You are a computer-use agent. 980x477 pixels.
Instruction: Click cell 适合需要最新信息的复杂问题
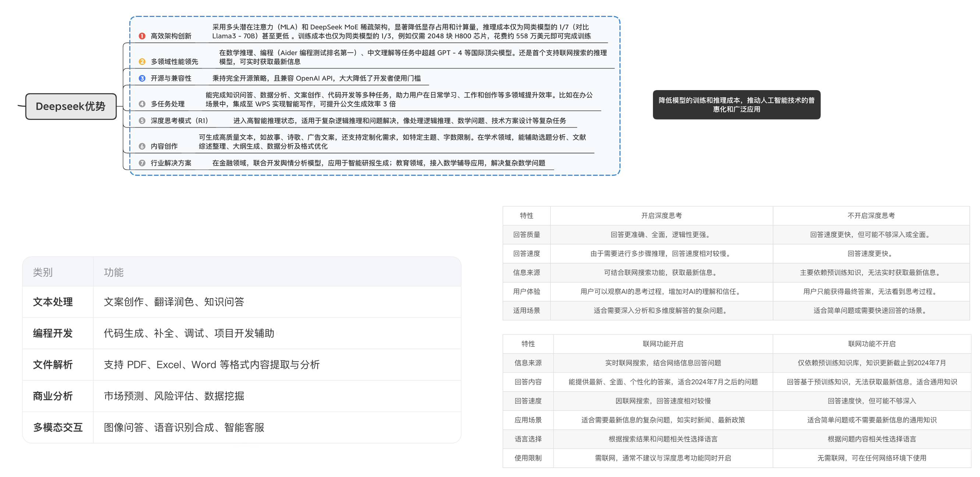[663, 420]
